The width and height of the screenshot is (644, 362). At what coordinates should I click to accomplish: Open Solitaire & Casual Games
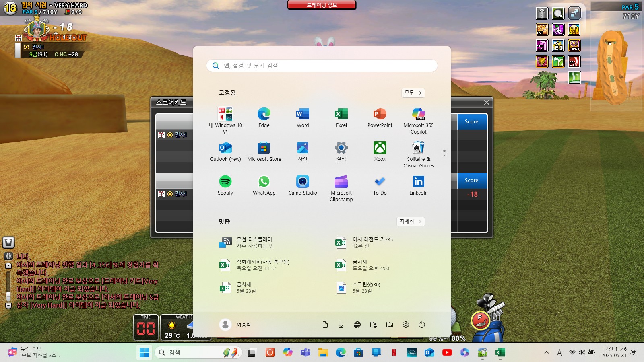tap(419, 154)
